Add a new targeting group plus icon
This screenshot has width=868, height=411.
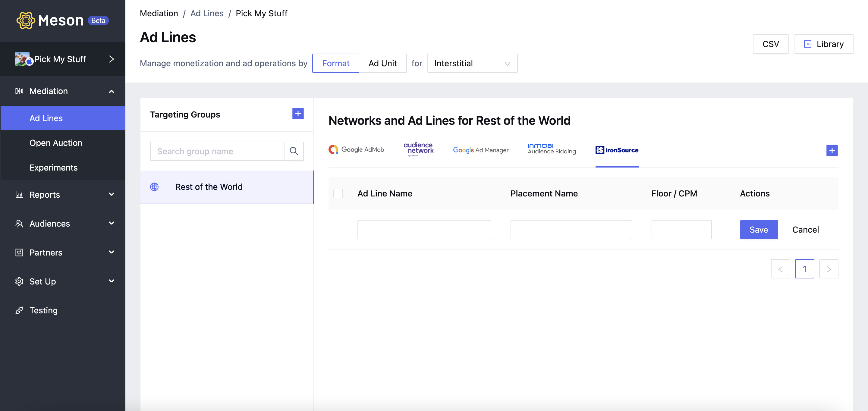pyautogui.click(x=298, y=114)
